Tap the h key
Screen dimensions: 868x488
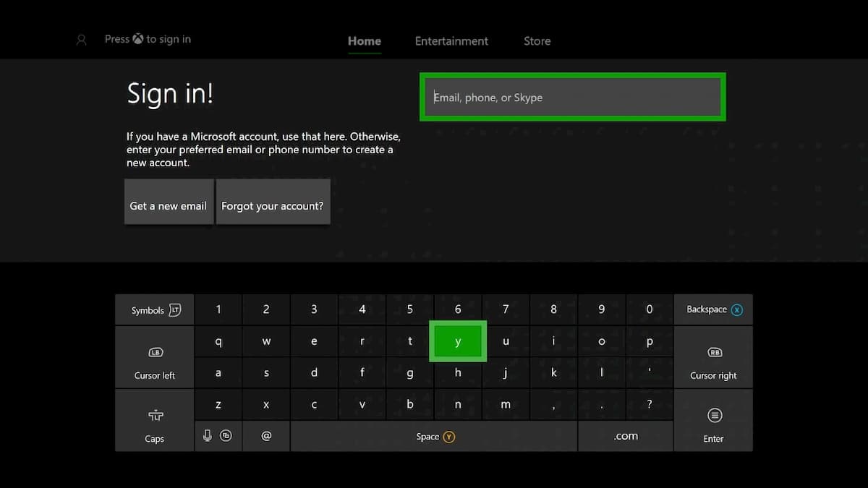click(x=458, y=373)
